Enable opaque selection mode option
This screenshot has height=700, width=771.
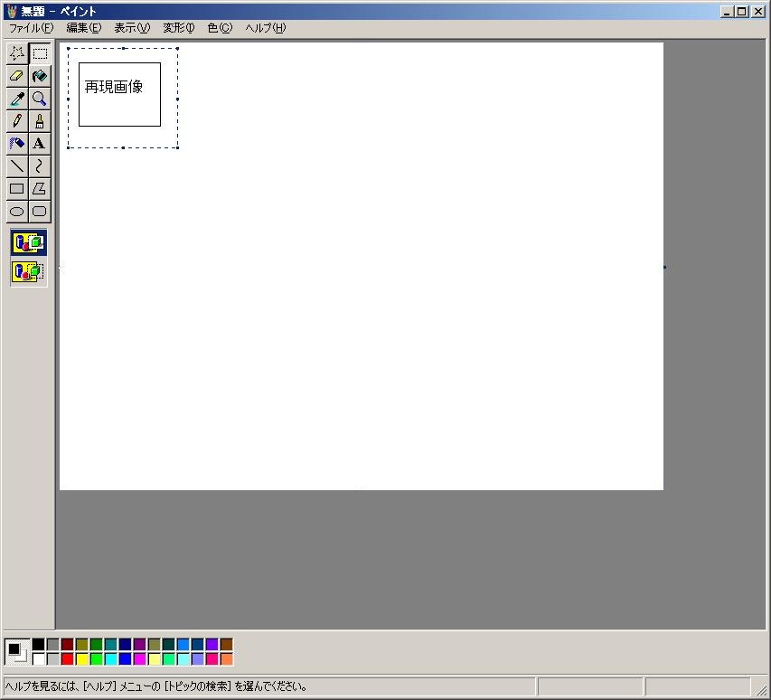pos(29,242)
